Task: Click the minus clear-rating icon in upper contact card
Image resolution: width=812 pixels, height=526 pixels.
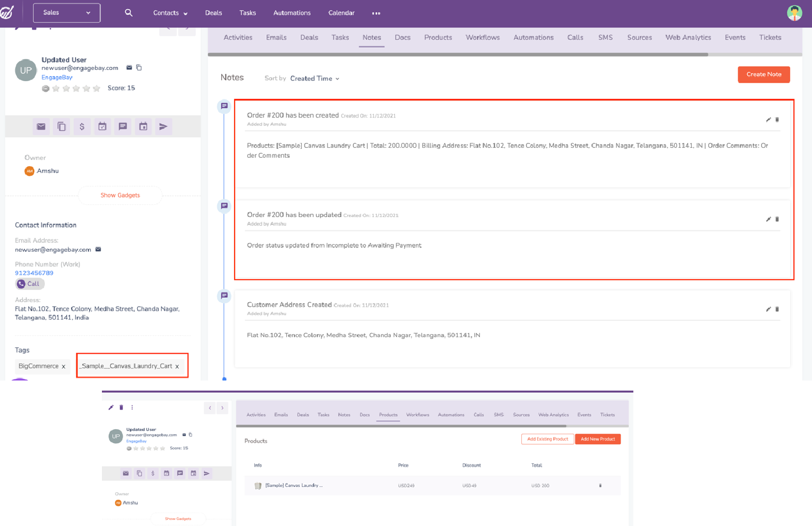Action: click(45, 88)
